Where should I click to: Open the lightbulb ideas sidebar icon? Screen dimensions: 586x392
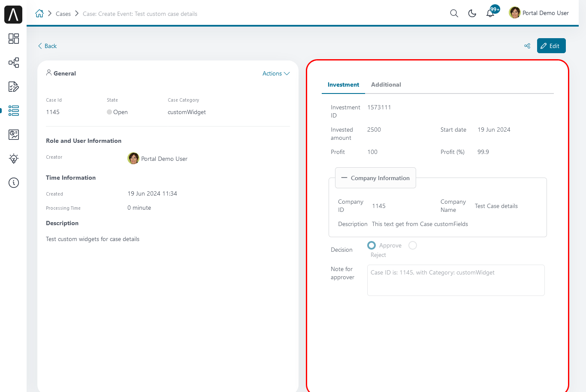[x=14, y=159]
